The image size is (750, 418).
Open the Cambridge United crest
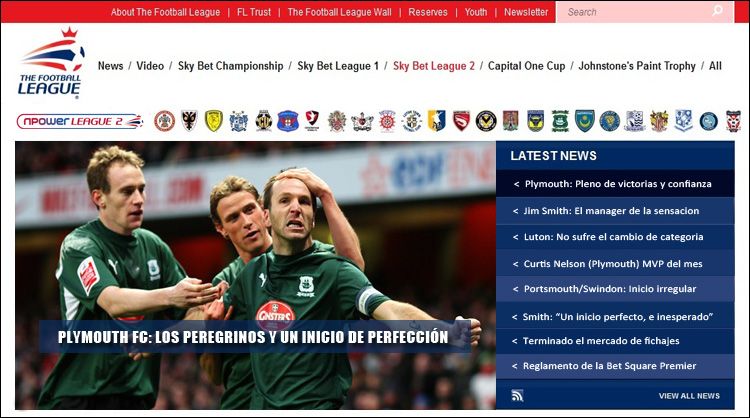[264, 121]
